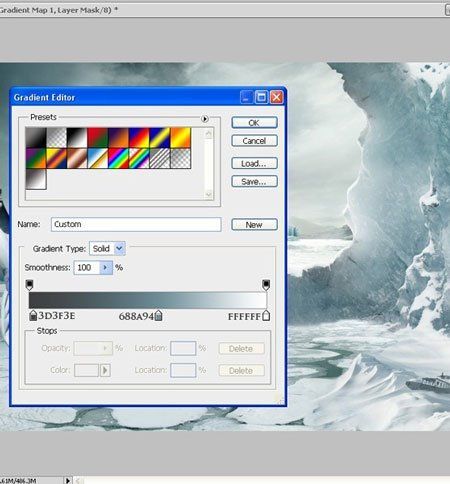Select the yellow, violet, orange, blue preset
Image resolution: width=450 pixels, height=484 pixels.
pos(57,158)
